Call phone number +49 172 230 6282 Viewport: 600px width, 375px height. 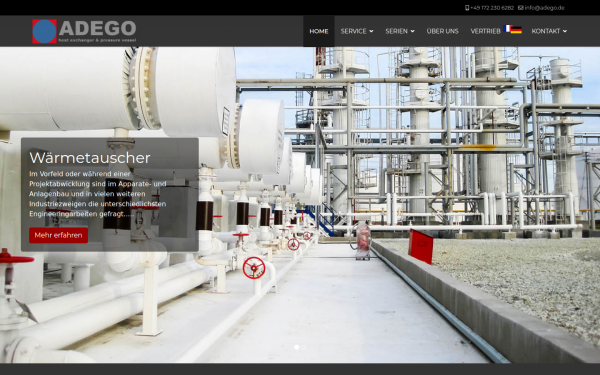point(492,8)
